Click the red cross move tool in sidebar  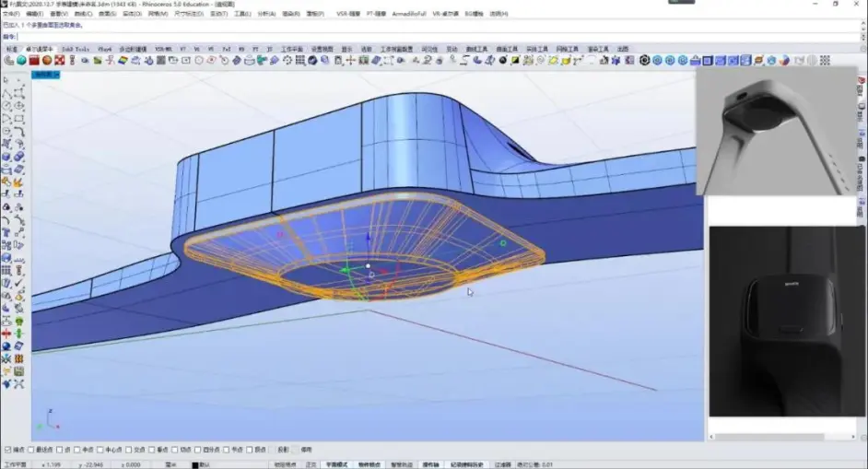6,334
